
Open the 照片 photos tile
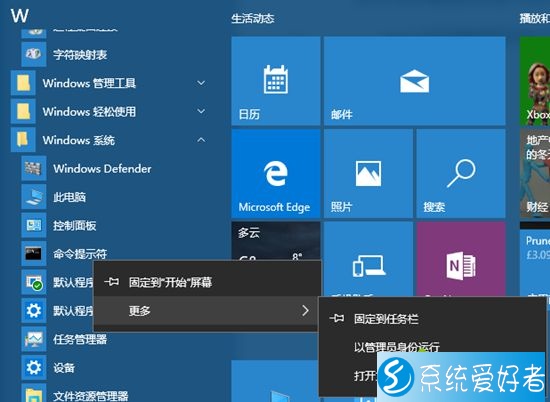point(368,173)
